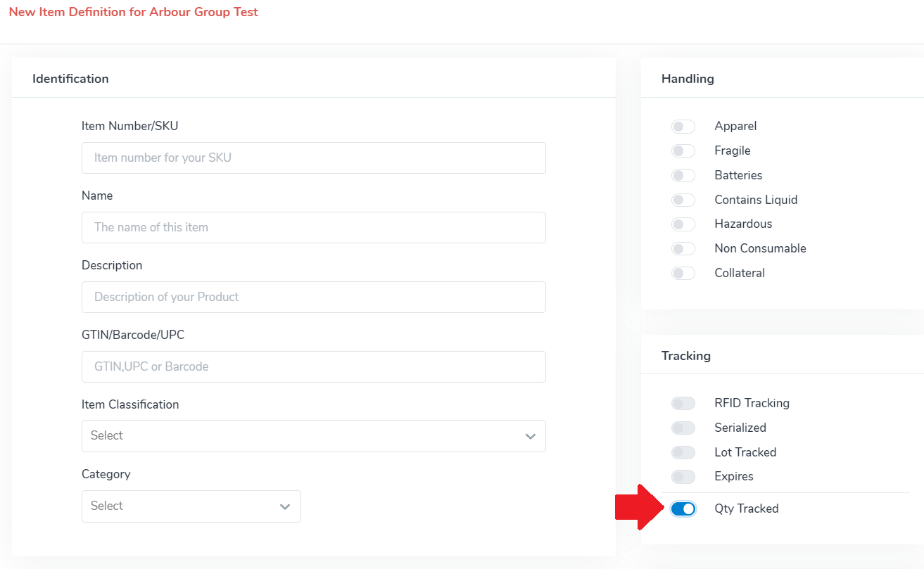Click the New Item Definition heading

pyautogui.click(x=133, y=12)
